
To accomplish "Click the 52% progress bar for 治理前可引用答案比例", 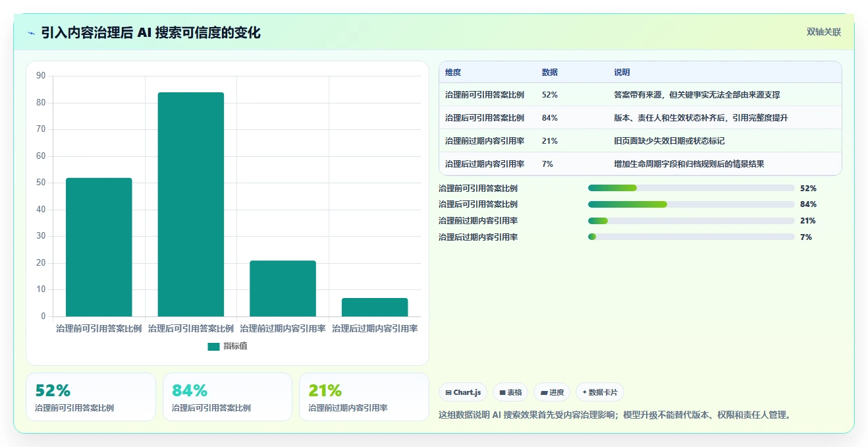I will click(692, 188).
